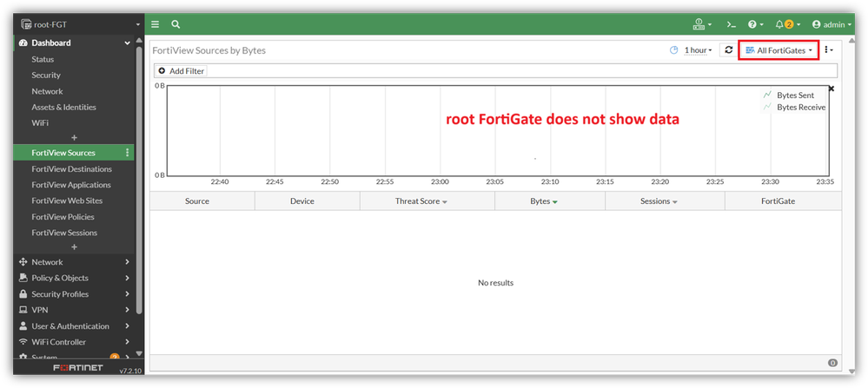
Task: Click the VPN monitor icon
Action: click(23, 310)
